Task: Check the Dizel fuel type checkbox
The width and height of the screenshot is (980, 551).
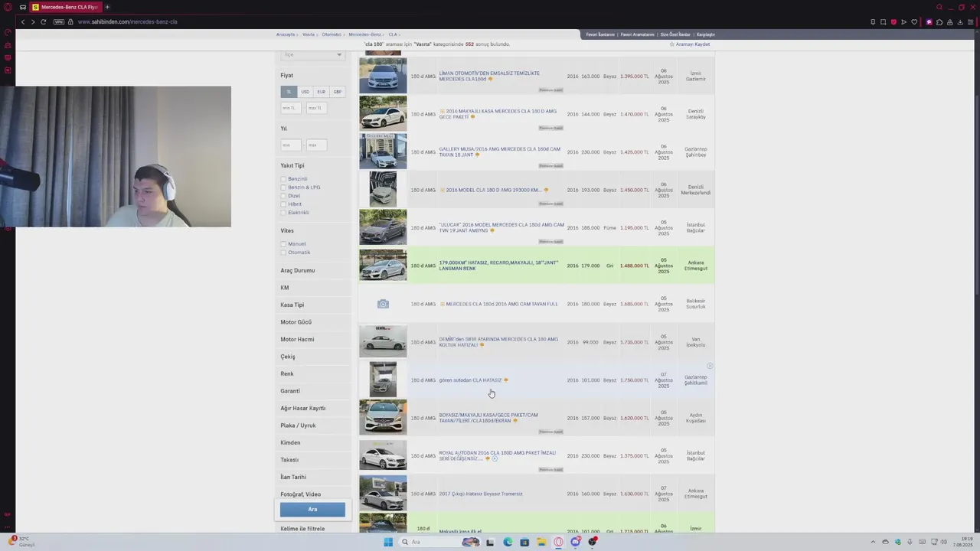Action: coord(283,196)
